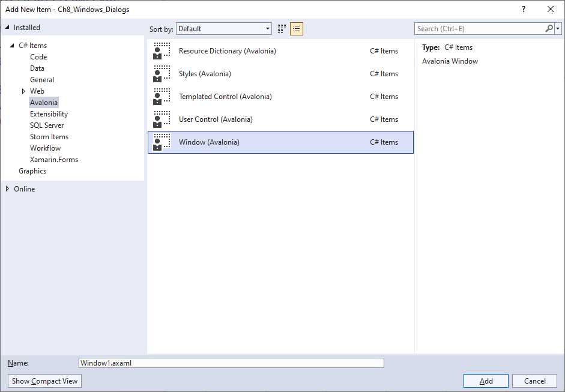Screen dimensions: 565x392
Task: Choose Templated Control (Avalonia) template
Action: point(225,97)
